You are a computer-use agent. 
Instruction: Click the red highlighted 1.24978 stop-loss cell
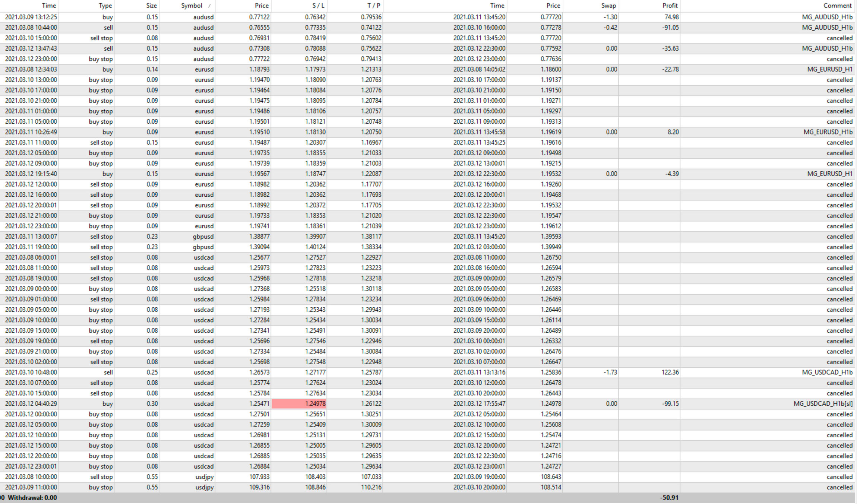click(299, 404)
